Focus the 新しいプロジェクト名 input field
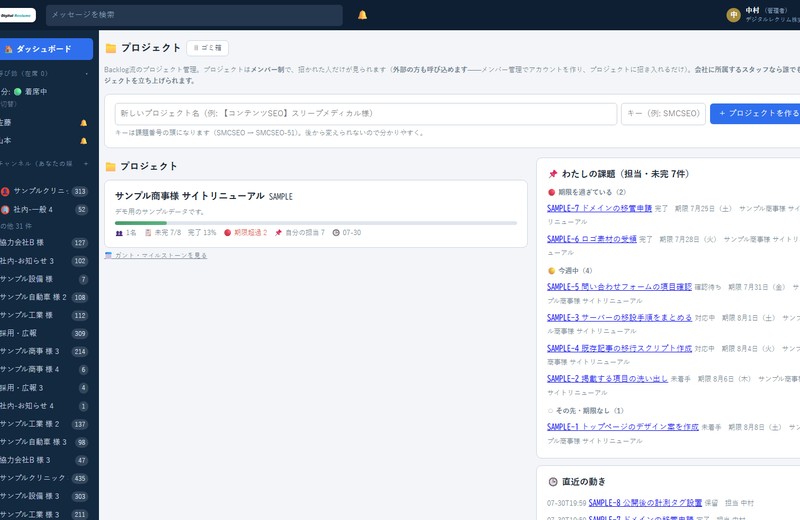Viewport: 800px width, 520px height. click(366, 113)
